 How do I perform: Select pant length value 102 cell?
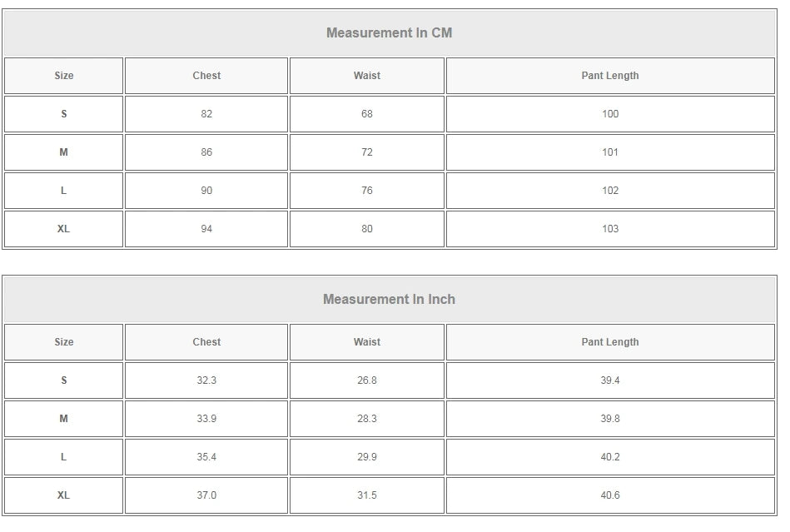609,191
